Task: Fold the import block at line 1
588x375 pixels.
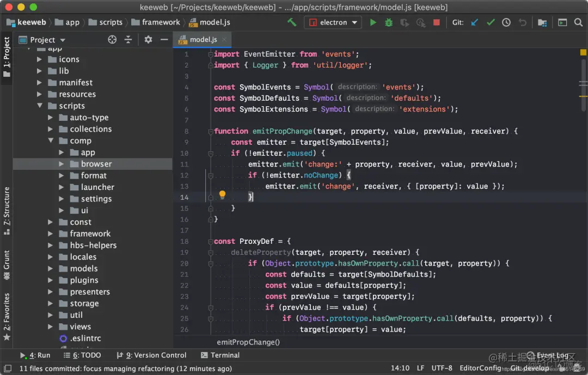Action: click(211, 54)
